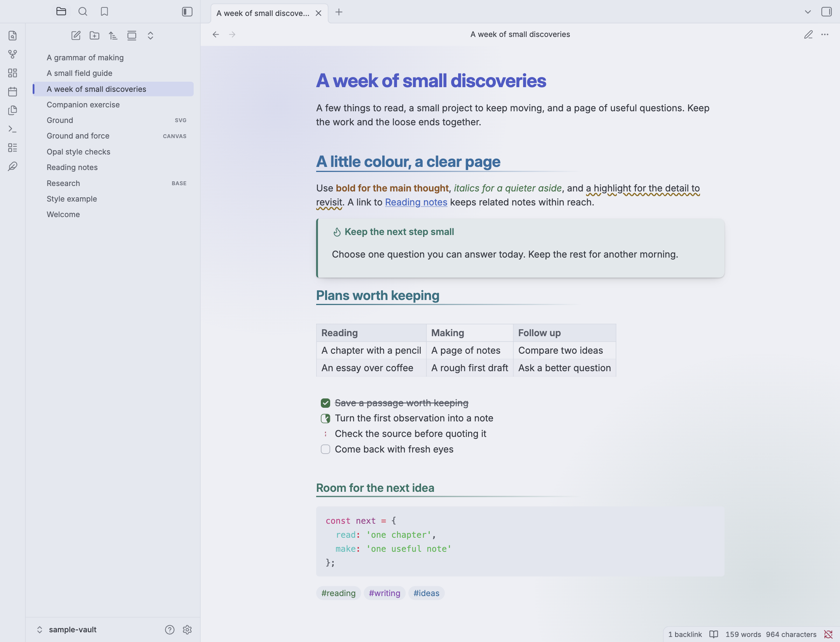Click 'A little colour, a clear page' heading
840x642 pixels.
(x=408, y=162)
